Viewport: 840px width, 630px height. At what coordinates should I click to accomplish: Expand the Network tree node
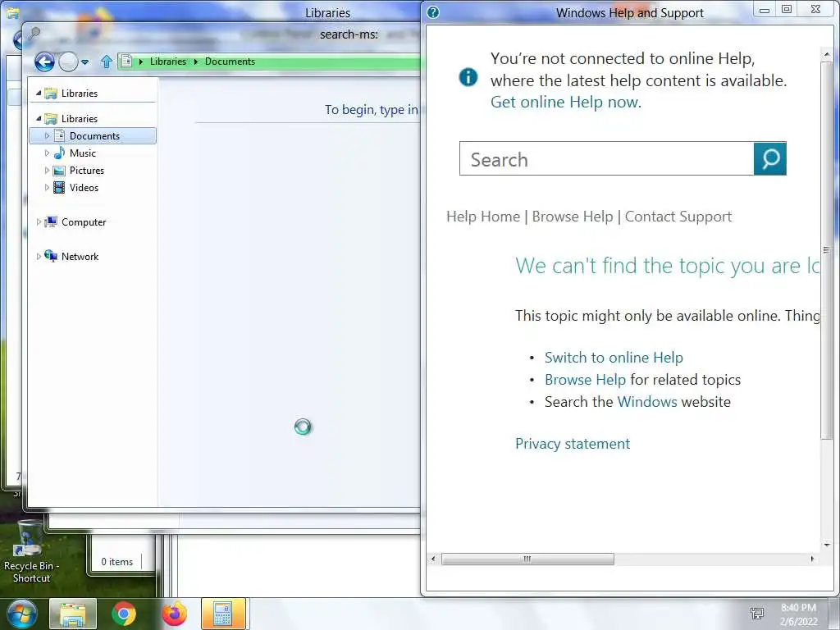(x=39, y=257)
